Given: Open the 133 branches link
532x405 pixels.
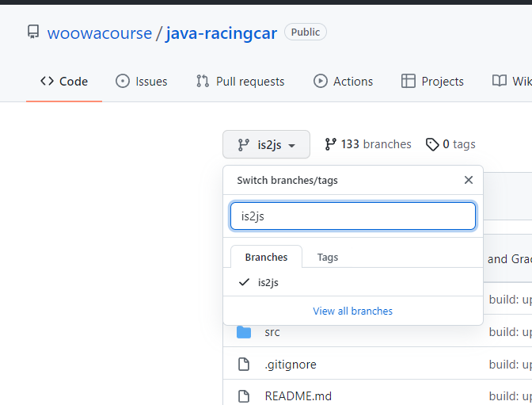Looking at the screenshot, I should coord(368,144).
